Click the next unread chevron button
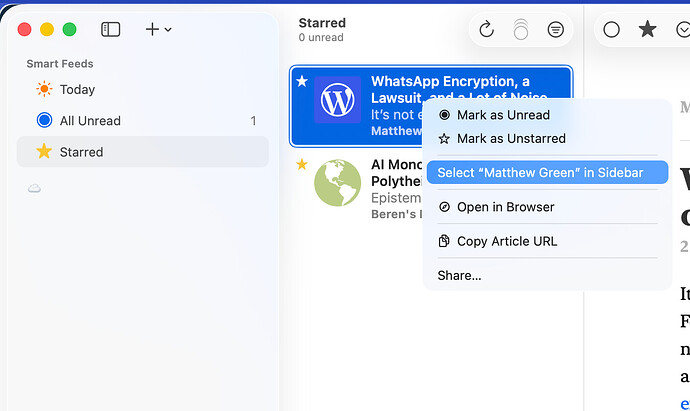Viewport: 690px width, 411px height. click(x=682, y=30)
